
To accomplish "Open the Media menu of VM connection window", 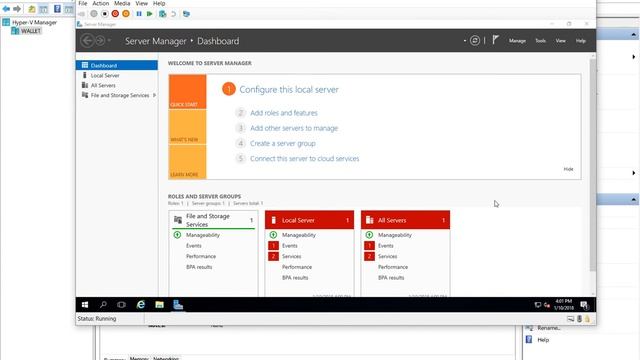I will pyautogui.click(x=122, y=3).
